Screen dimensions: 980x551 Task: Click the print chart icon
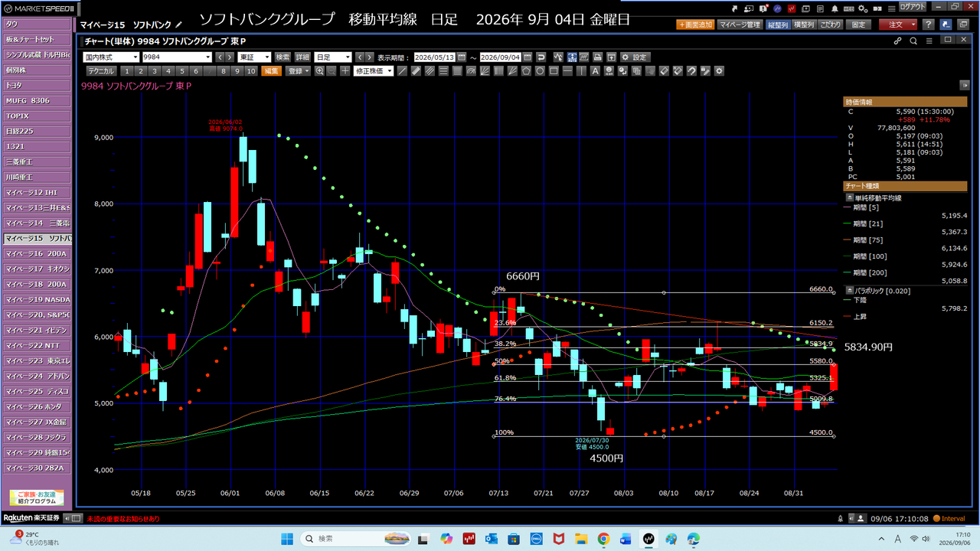coord(598,57)
